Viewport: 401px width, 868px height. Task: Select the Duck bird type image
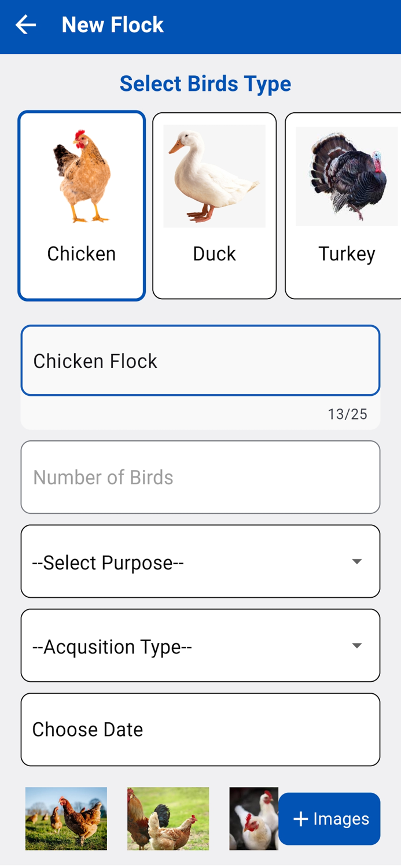tap(214, 175)
